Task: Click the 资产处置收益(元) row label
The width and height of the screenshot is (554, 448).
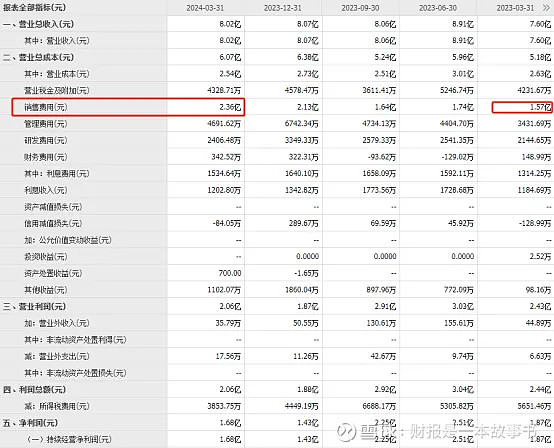Action: (53, 273)
